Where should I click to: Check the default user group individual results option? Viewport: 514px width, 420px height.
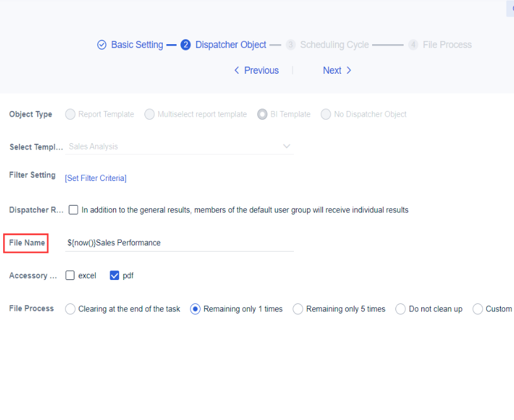pos(73,209)
